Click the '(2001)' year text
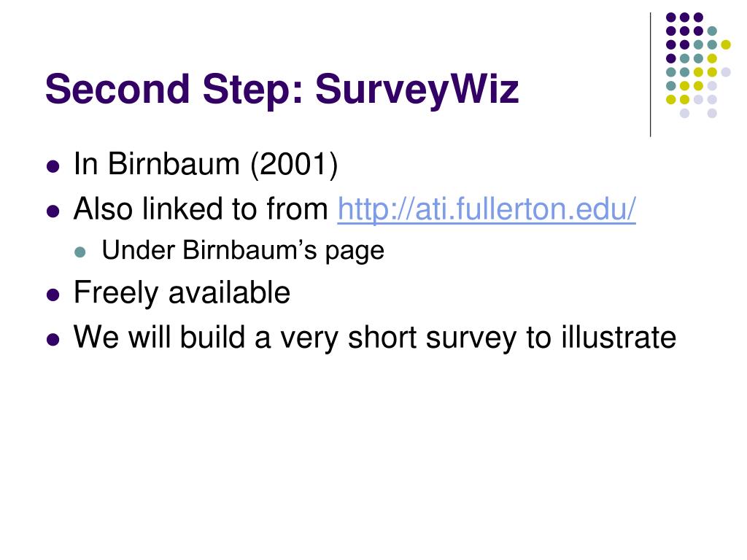The width and height of the screenshot is (747, 560). [x=294, y=165]
